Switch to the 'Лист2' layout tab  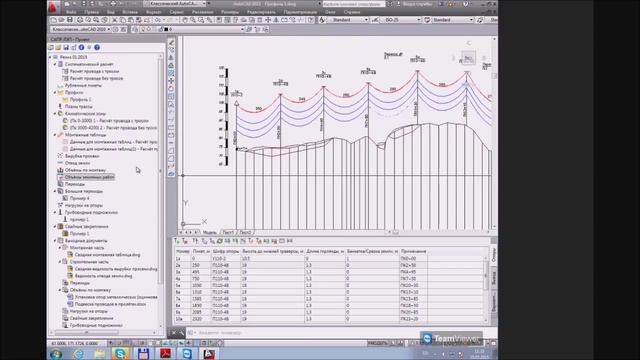245,232
